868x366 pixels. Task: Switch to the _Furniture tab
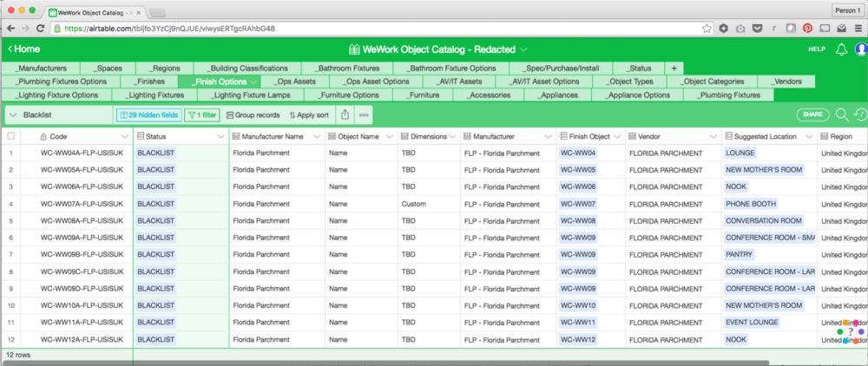(x=423, y=95)
